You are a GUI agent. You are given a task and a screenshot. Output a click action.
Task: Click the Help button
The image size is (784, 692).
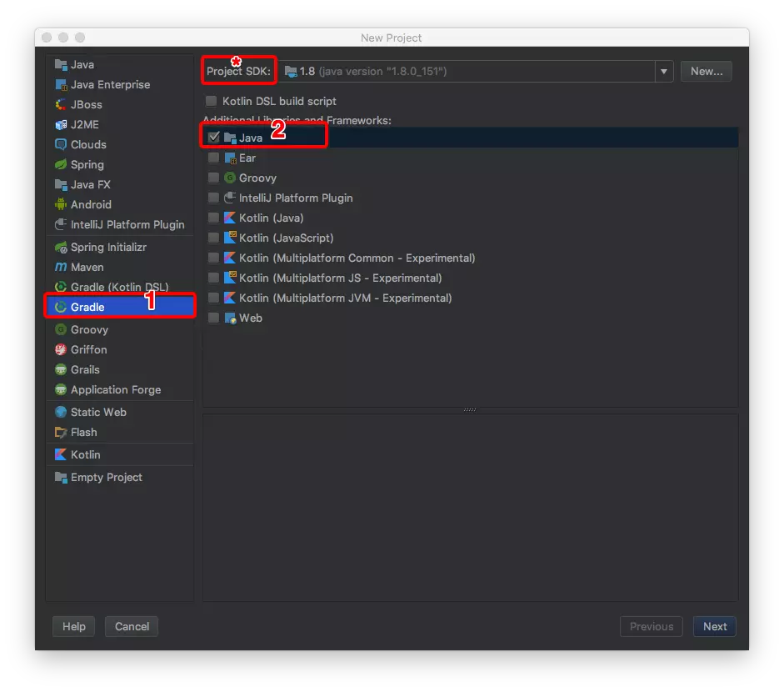(x=74, y=626)
